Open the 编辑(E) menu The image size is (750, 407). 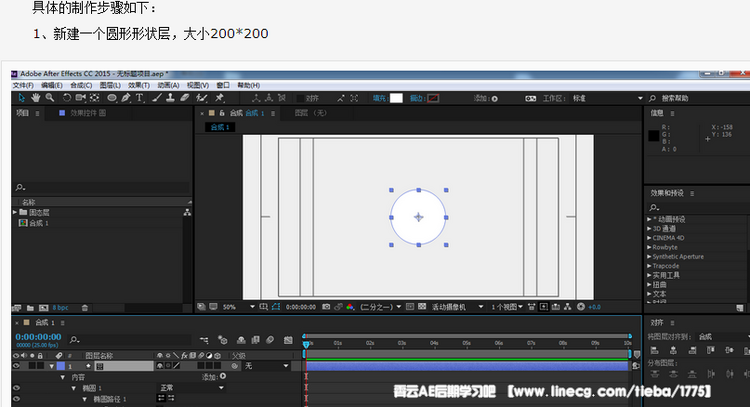pos(52,85)
